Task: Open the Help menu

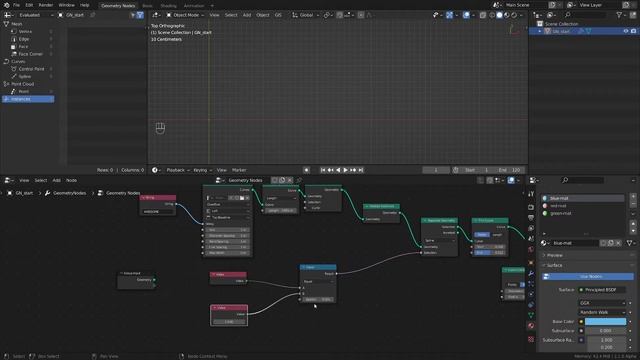Action: tap(84, 5)
